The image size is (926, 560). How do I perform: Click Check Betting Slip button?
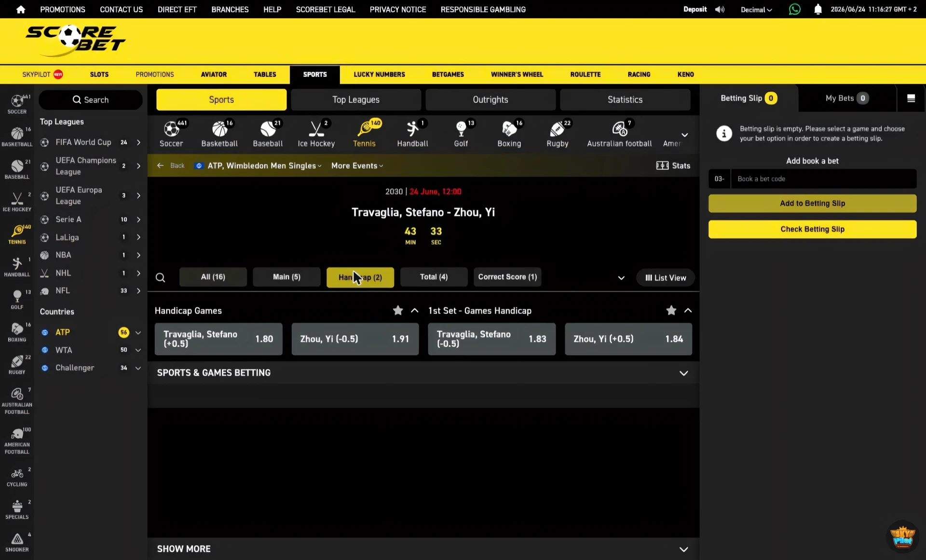click(x=812, y=229)
